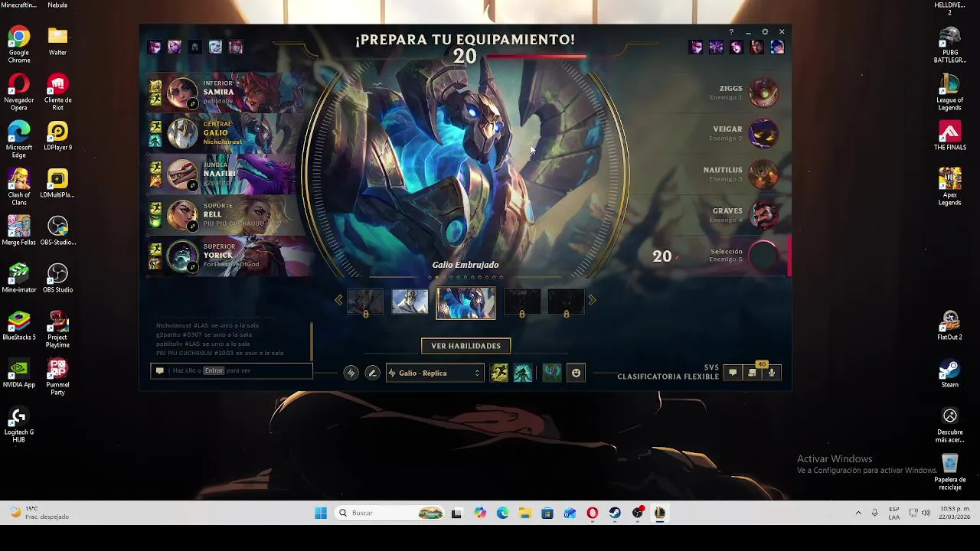Click the VER HABILIDADES button

465,346
